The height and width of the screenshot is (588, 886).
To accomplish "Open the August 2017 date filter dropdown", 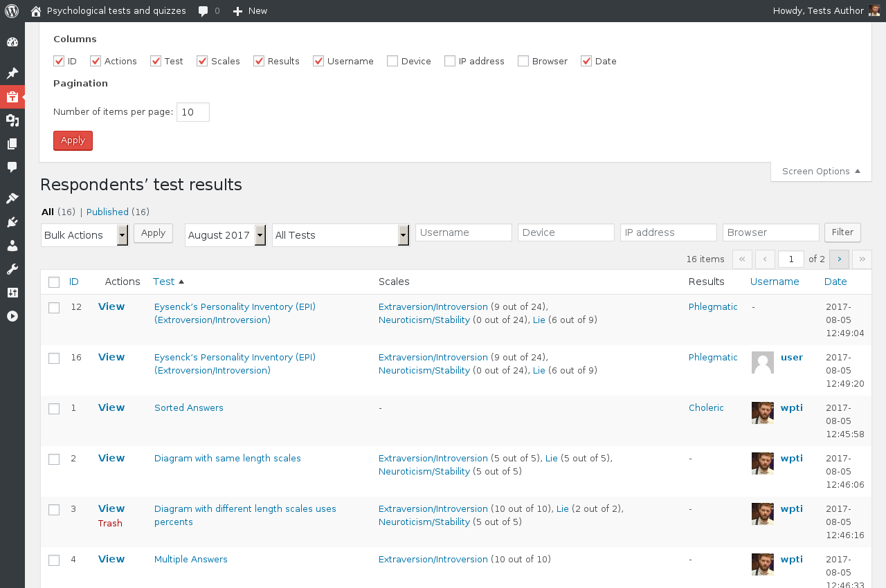I will 225,235.
